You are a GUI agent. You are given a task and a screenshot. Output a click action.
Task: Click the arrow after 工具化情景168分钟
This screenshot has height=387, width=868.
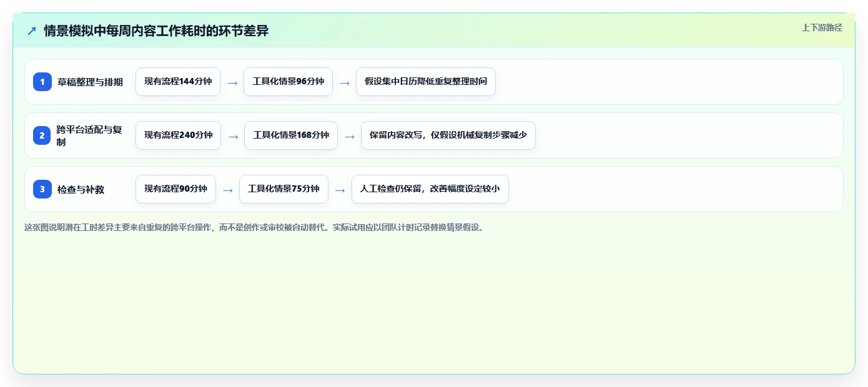(350, 136)
